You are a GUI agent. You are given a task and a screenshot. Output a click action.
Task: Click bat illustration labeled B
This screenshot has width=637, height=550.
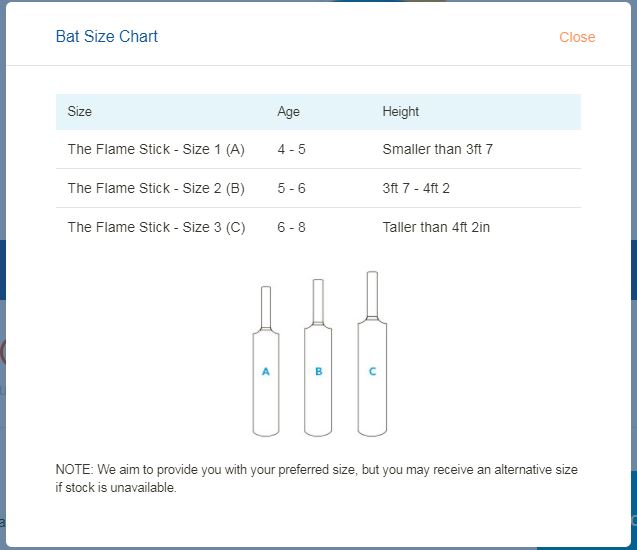pos(318,378)
